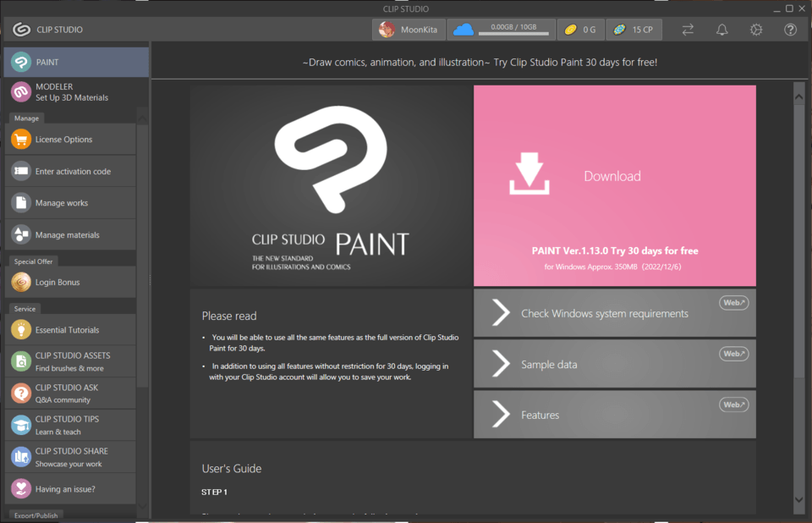Click 'Learn & teach' subtitle
The width and height of the screenshot is (812, 523).
(x=58, y=432)
